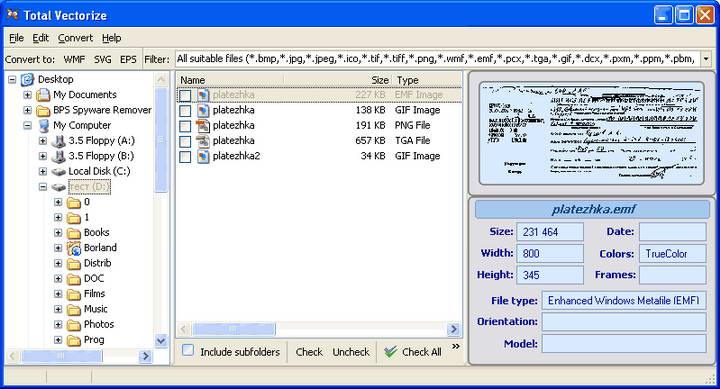Convert to SVG button
This screenshot has width=720, height=389.
(x=102, y=60)
